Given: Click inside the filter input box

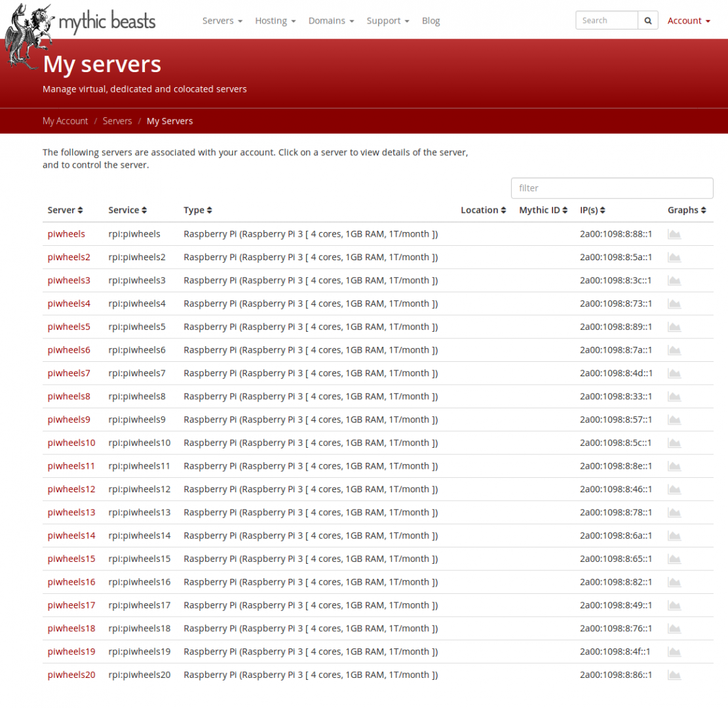Looking at the screenshot, I should [611, 188].
